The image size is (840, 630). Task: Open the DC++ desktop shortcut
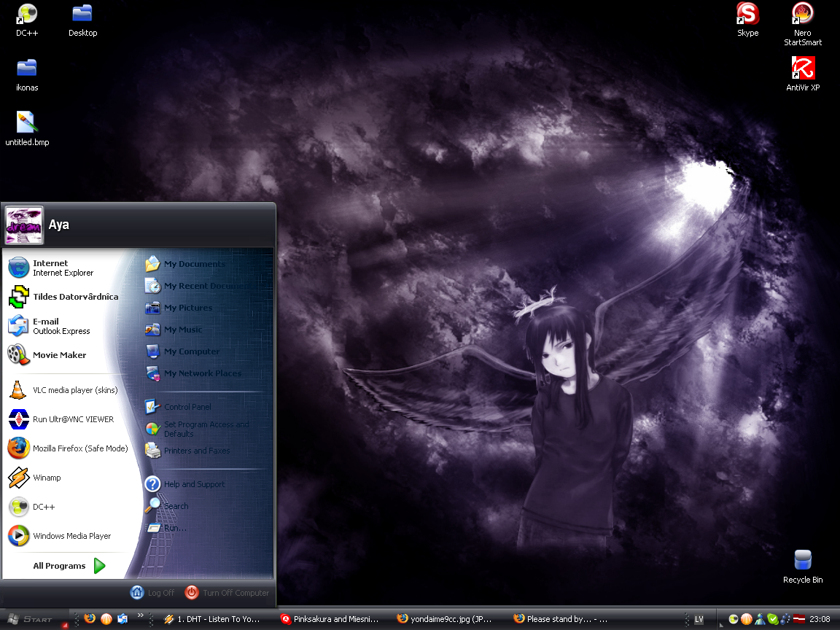tap(27, 20)
